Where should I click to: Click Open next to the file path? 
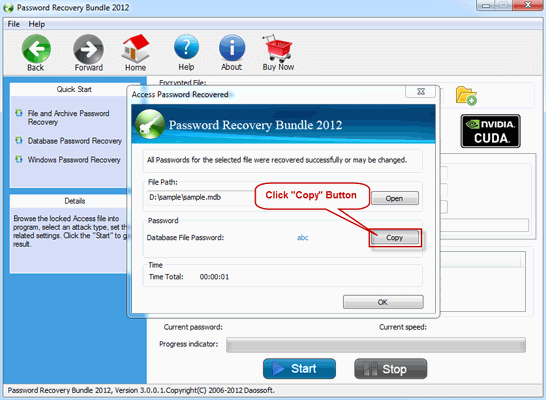click(395, 198)
